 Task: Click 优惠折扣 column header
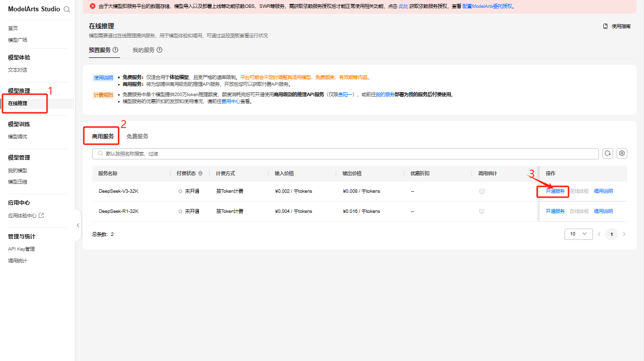tap(420, 174)
